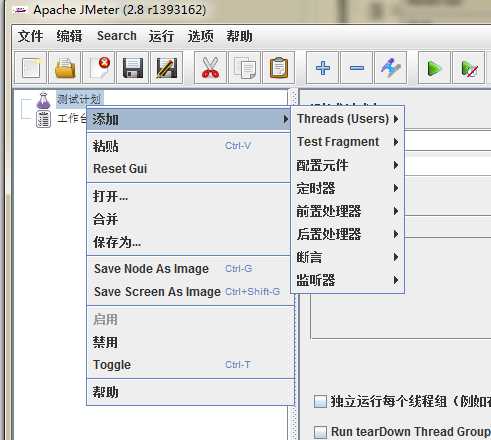This screenshot has height=440, width=491.
Task: Choose Save Node As Image
Action: (x=189, y=269)
